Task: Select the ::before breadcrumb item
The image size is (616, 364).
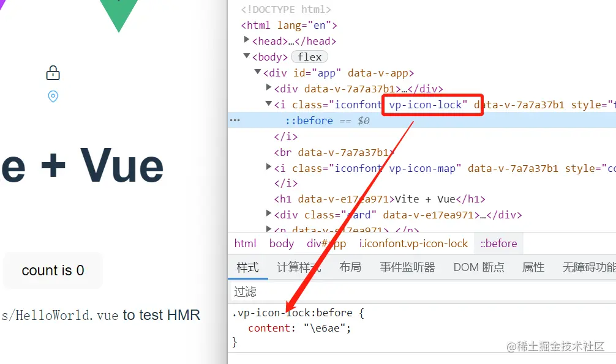Action: pos(499,243)
